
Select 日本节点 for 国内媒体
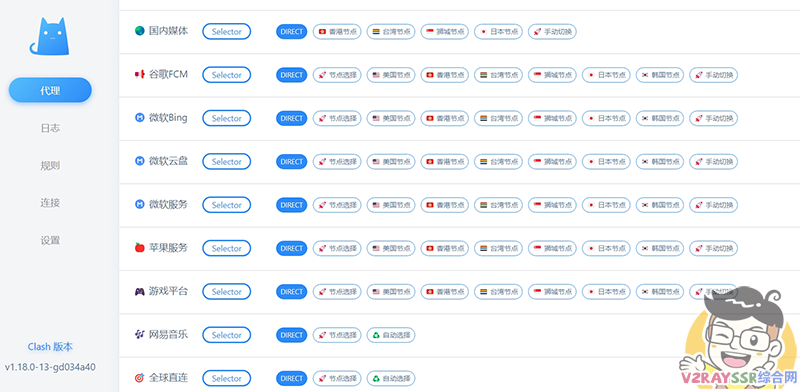(498, 32)
